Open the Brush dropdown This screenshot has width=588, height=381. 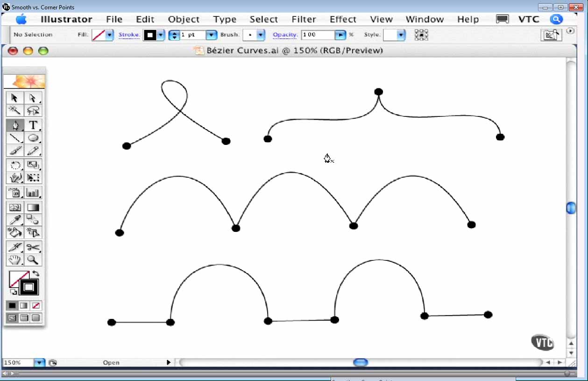(x=261, y=35)
